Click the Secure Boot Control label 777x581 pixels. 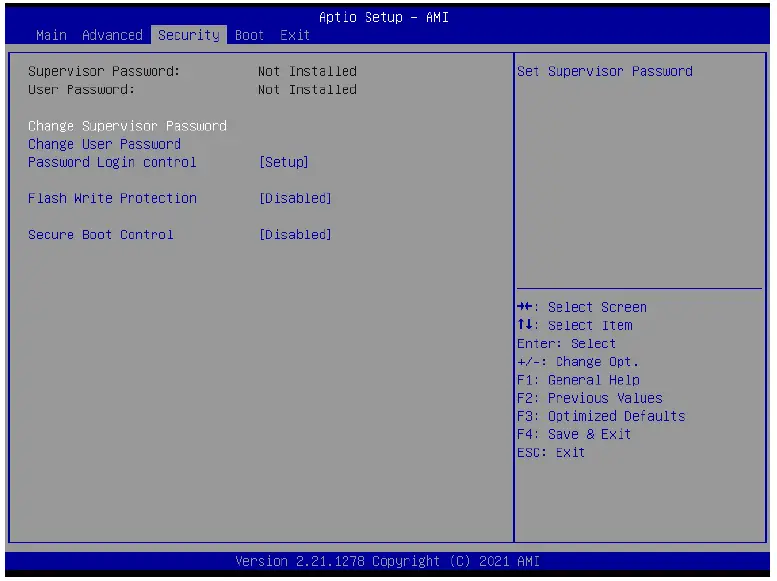(101, 235)
